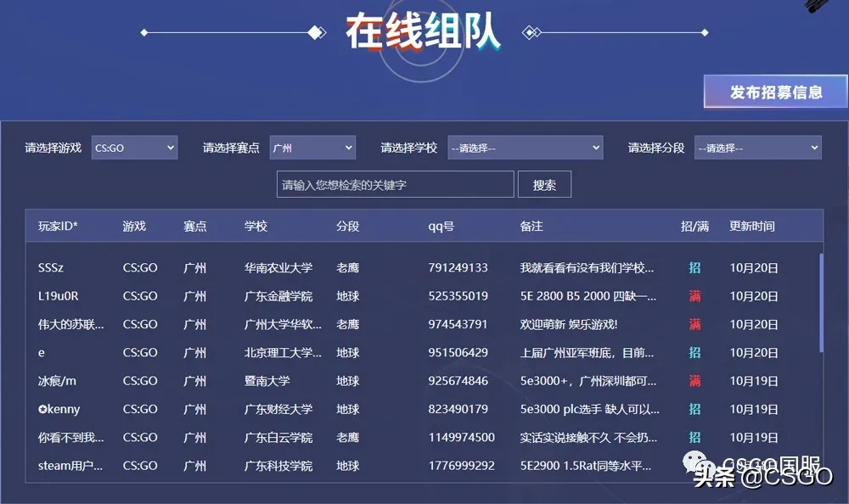Click school 北京理工大学...
849x504 pixels.
pyautogui.click(x=283, y=353)
